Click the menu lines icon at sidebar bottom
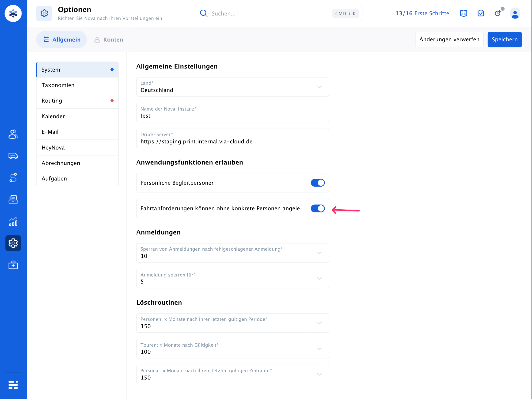The width and height of the screenshot is (532, 399). (x=13, y=385)
